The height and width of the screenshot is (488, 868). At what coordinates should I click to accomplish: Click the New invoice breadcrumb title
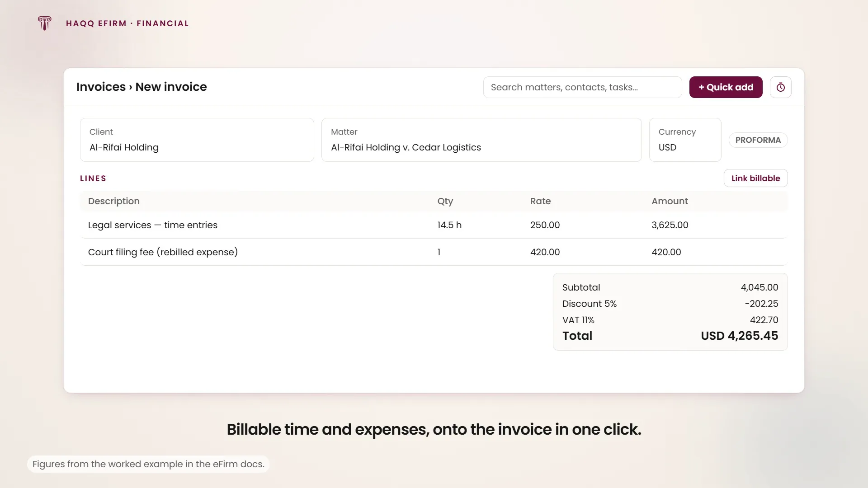click(x=171, y=87)
